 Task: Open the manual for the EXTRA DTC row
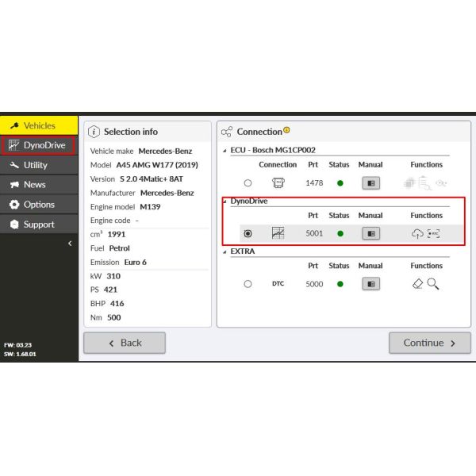click(x=370, y=283)
